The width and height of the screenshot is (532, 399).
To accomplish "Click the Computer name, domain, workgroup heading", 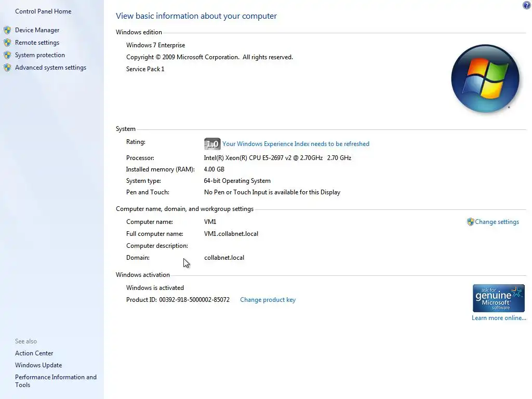I will pos(184,209).
